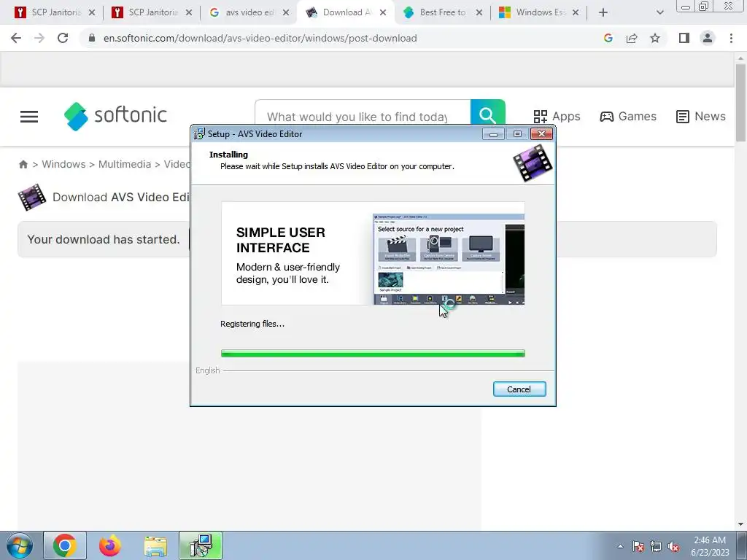Click the Simple User Interface promo image

(373, 253)
